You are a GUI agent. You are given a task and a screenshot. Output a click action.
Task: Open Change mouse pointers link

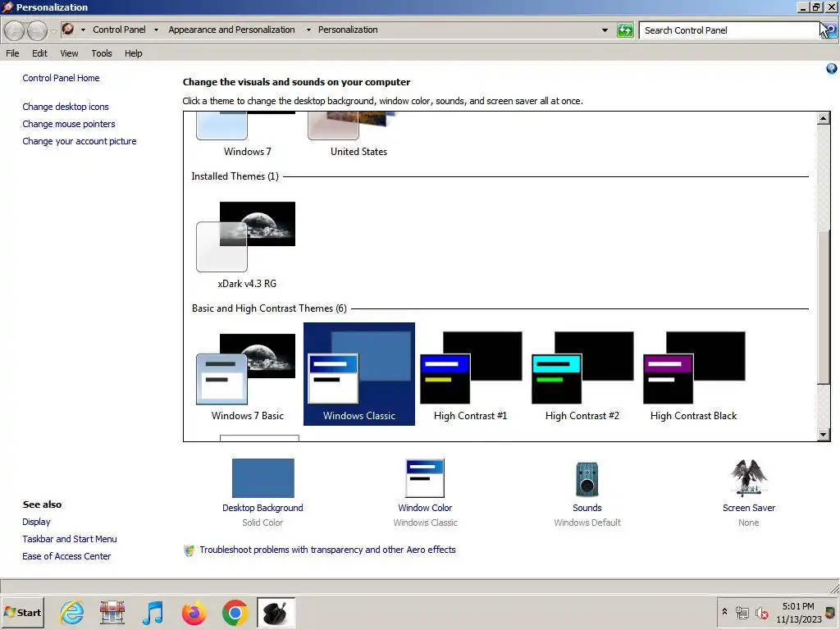69,124
